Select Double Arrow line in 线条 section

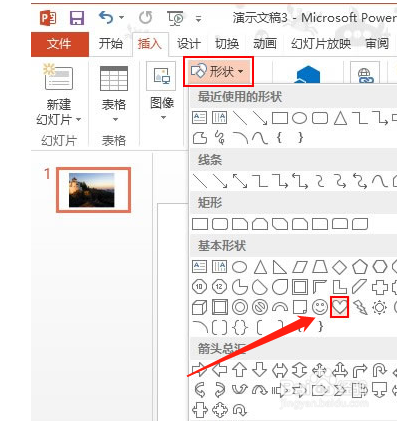(x=240, y=180)
